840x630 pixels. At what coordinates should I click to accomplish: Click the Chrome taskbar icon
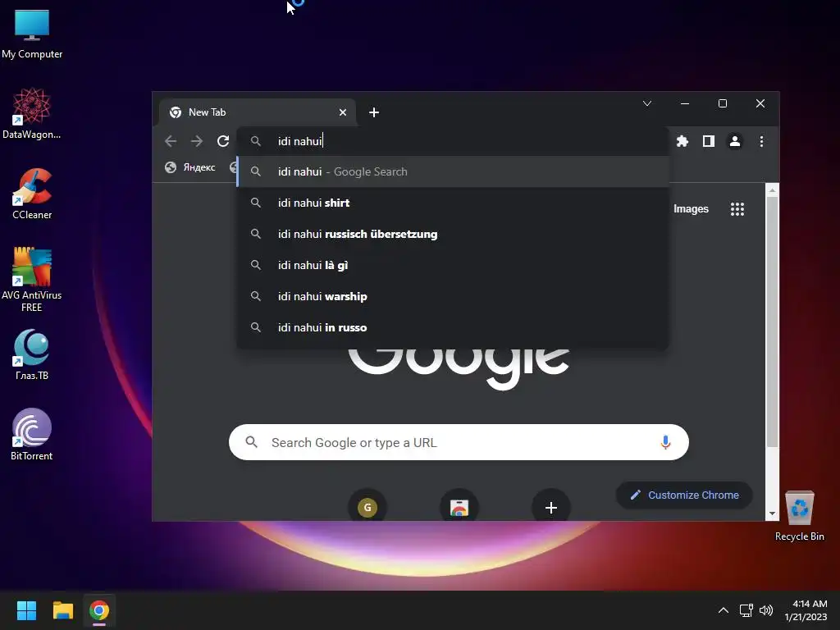click(99, 610)
